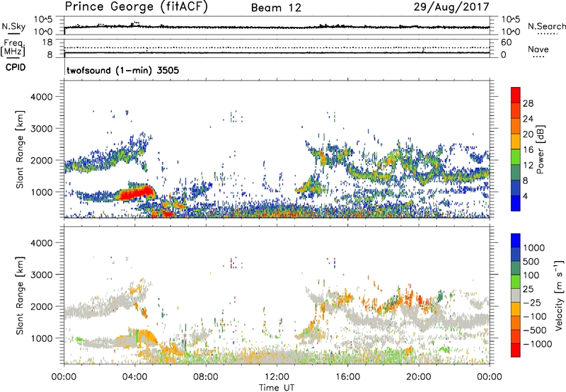The image size is (566, 392).
Task: Click the "Prince George (fitACF)" plot title
Action: click(x=137, y=6)
